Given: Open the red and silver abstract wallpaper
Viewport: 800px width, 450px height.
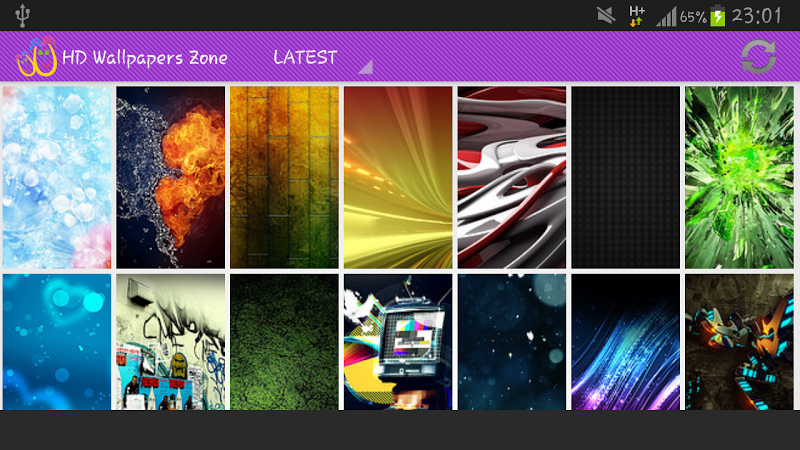Looking at the screenshot, I should point(512,177).
